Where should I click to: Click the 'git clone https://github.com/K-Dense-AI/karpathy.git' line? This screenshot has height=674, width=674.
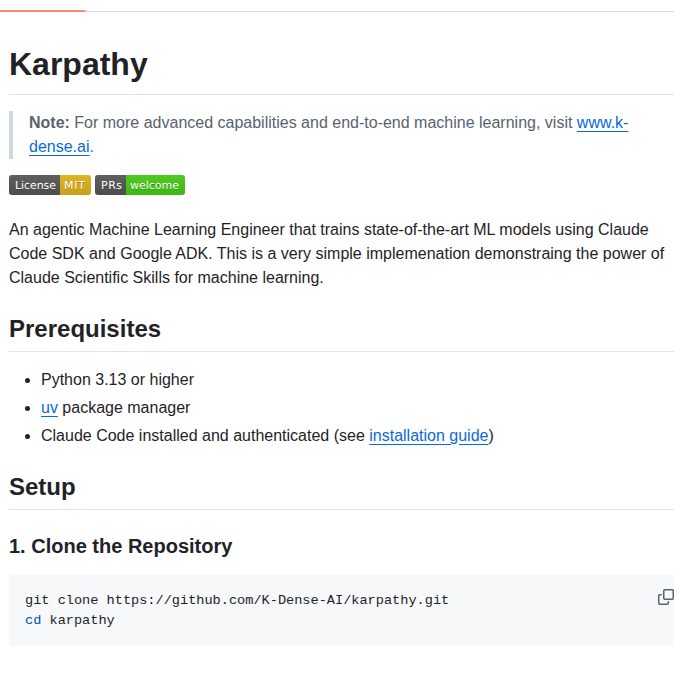coord(237,600)
